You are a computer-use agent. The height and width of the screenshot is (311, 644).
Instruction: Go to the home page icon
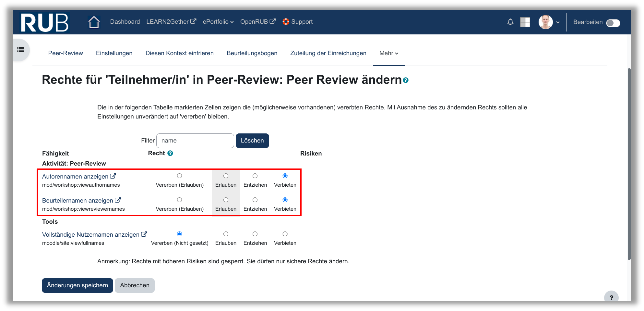tap(94, 22)
